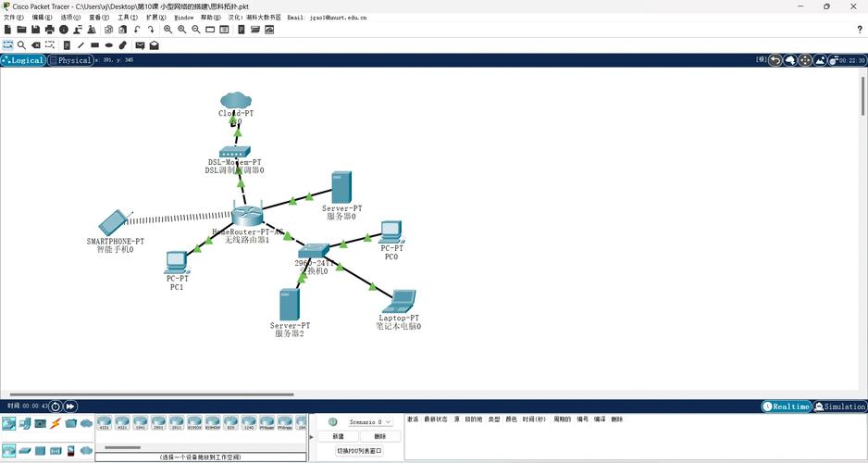Image resolution: width=868 pixels, height=463 pixels.
Task: Launch the Activity Wizard icon
Action: (x=92, y=30)
